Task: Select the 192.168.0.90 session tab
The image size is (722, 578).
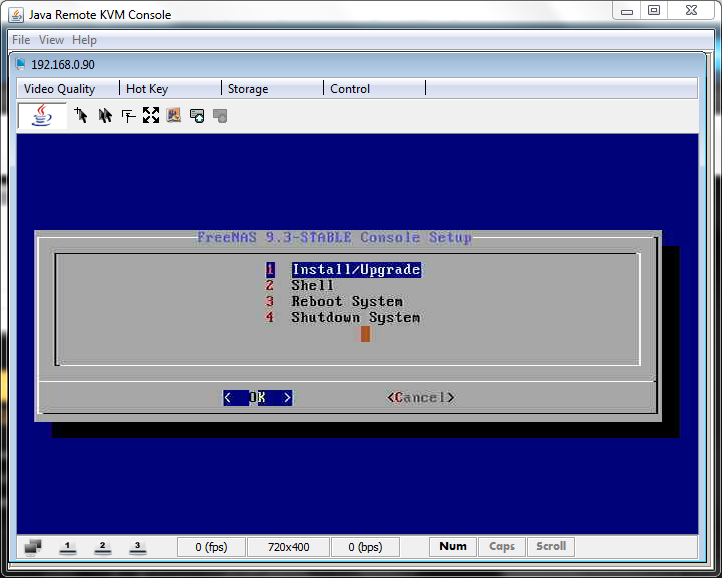Action: coord(62,64)
